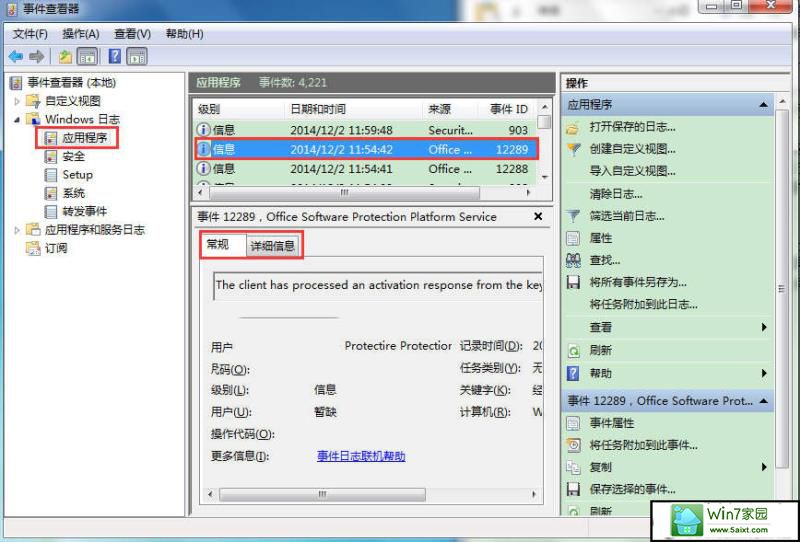The width and height of the screenshot is (800, 542).
Task: Sort by the 事件 ID column header
Action: [508, 109]
